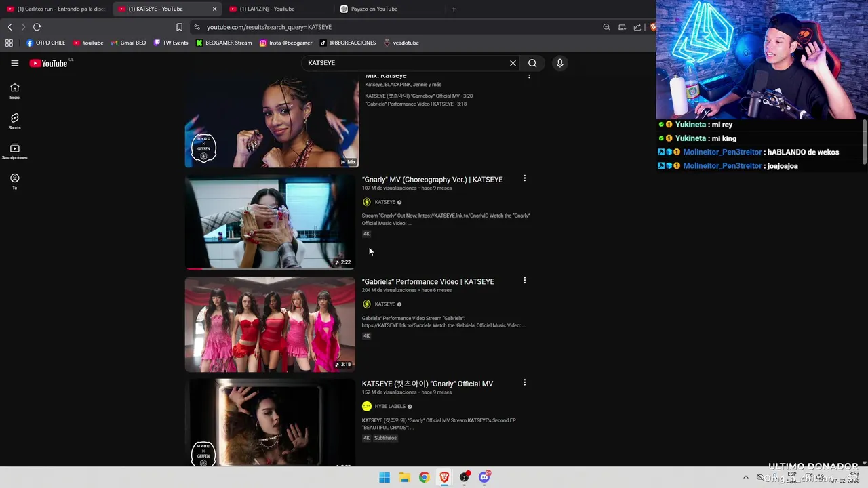Open Discord from the taskbar

484,477
